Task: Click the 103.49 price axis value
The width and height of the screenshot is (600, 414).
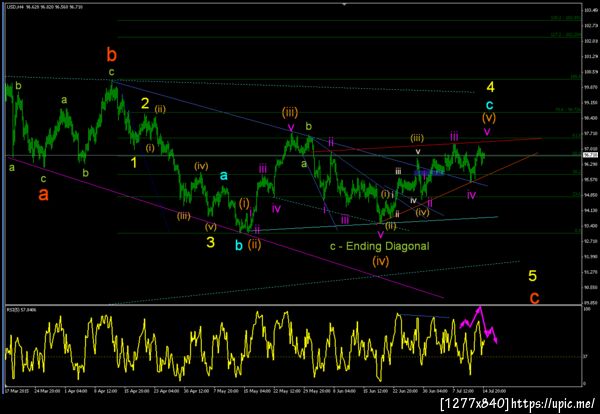Action: tap(590, 10)
